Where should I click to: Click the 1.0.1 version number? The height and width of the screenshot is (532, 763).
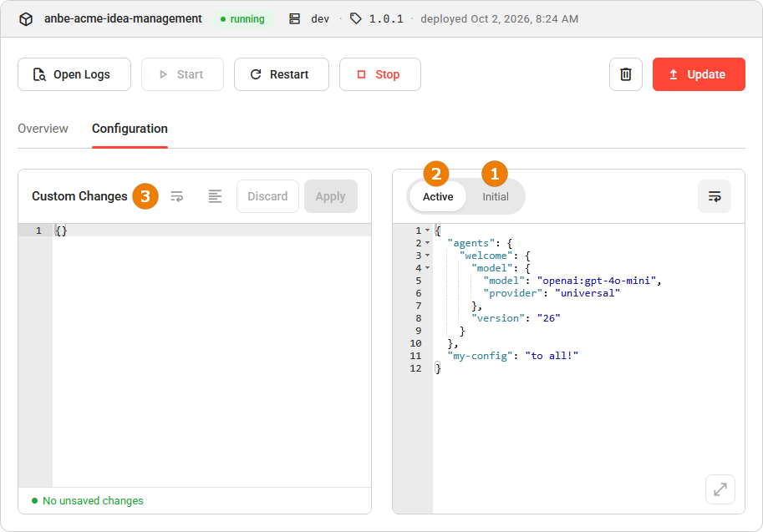pos(386,19)
